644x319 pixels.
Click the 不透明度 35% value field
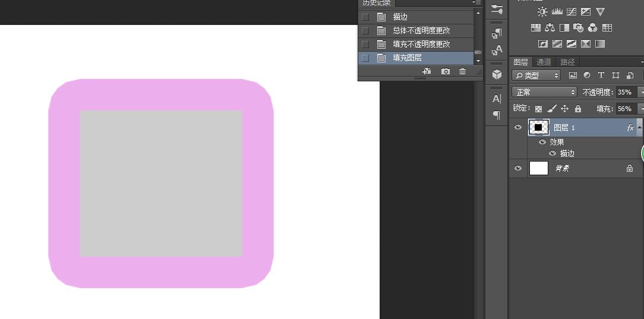[x=624, y=92]
